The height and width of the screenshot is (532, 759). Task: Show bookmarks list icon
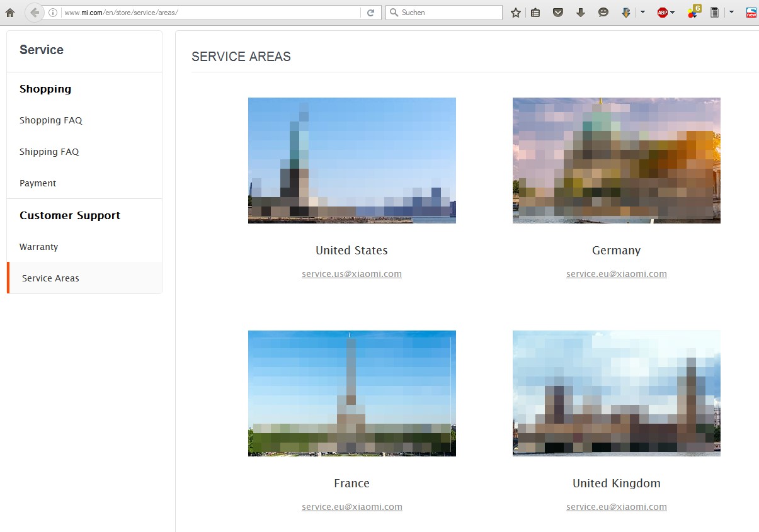[x=535, y=13]
